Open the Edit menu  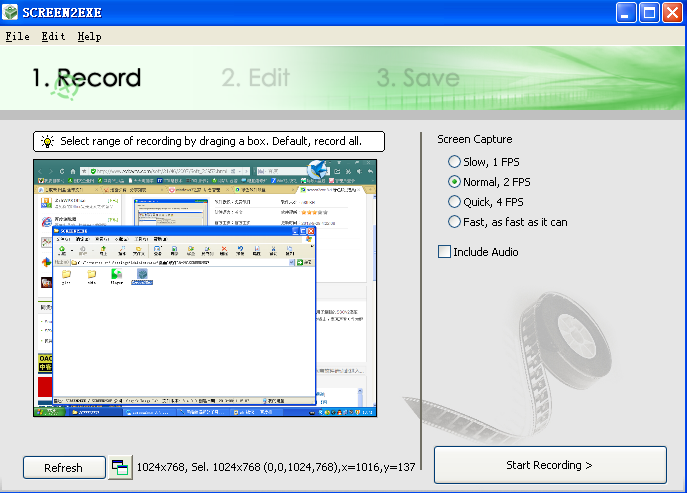coord(53,36)
